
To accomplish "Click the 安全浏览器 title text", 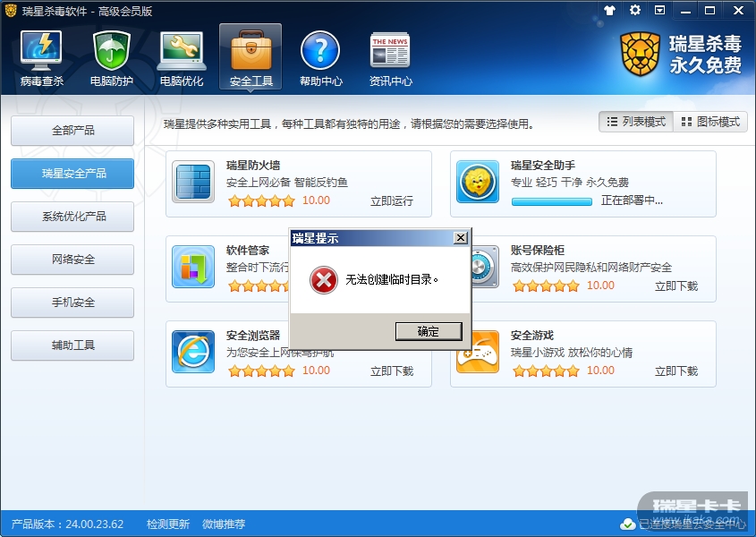I will 253,336.
